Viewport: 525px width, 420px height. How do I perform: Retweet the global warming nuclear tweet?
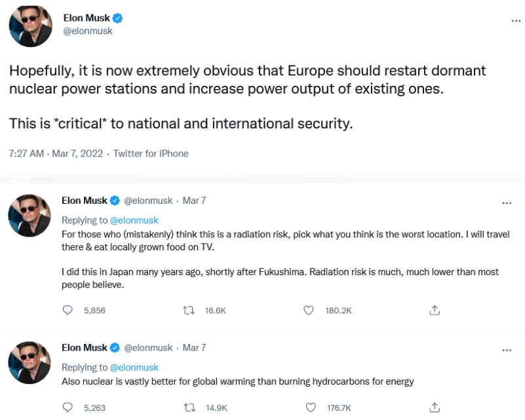tap(189, 407)
